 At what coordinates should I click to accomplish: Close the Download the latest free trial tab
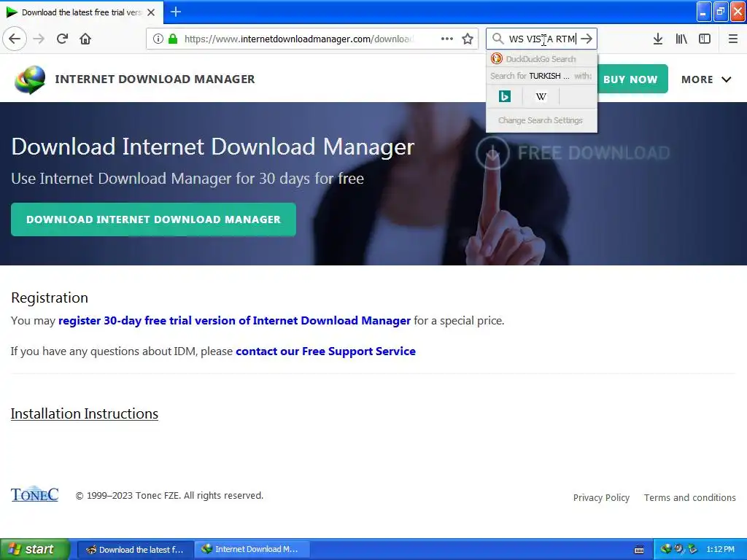tap(151, 12)
